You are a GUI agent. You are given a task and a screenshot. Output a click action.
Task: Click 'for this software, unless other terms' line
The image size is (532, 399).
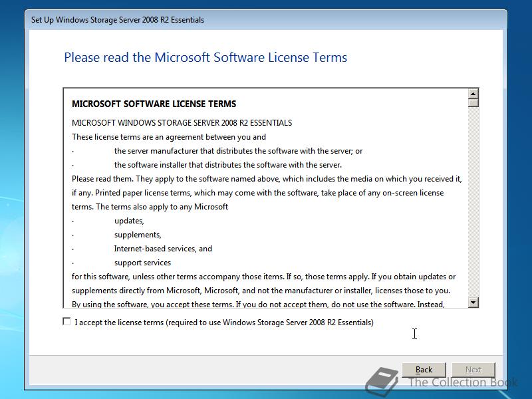[x=263, y=277]
